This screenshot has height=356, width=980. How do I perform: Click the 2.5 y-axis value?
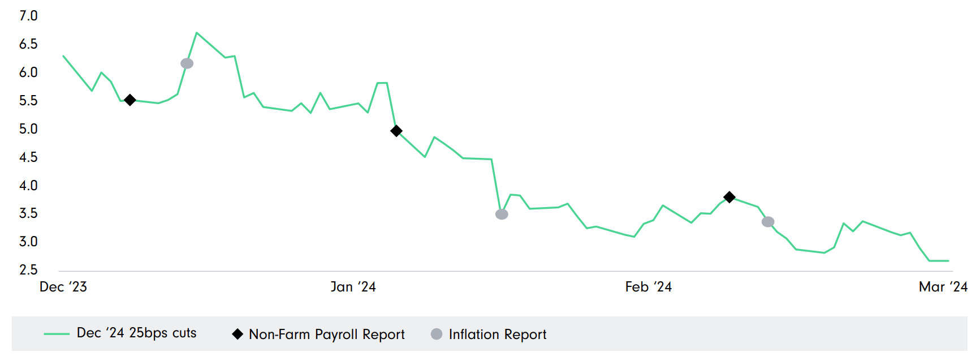point(28,270)
